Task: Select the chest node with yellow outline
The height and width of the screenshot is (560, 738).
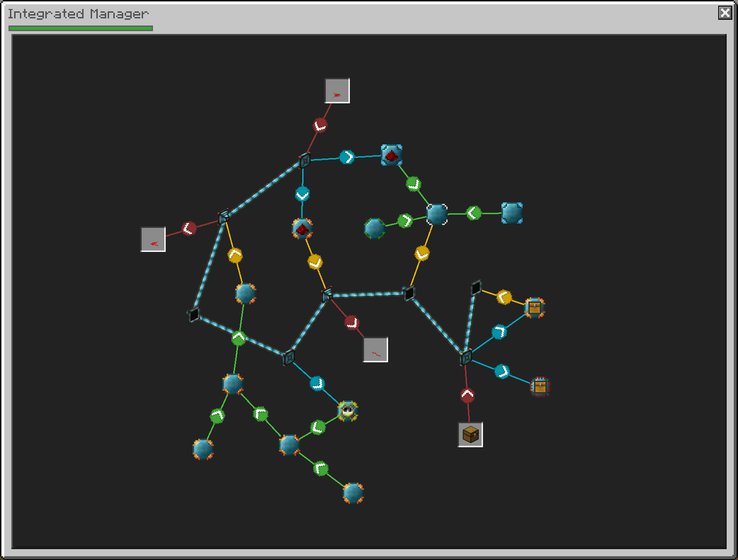Action: click(x=534, y=307)
